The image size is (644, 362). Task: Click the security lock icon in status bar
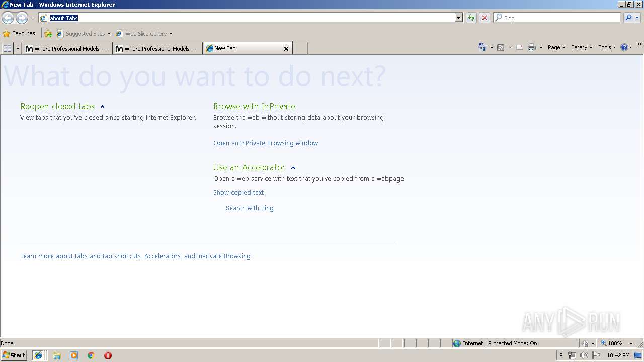coord(585,343)
